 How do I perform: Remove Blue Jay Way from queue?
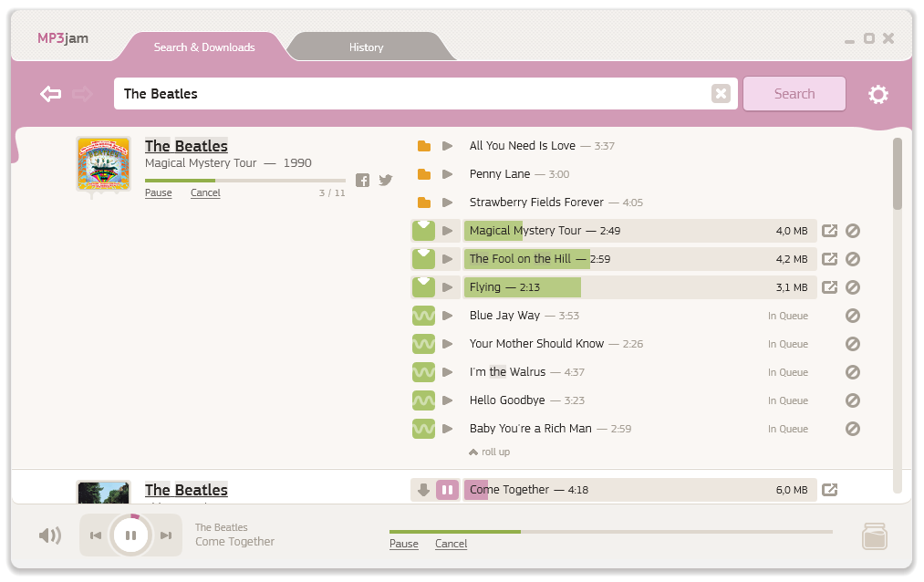[853, 316]
